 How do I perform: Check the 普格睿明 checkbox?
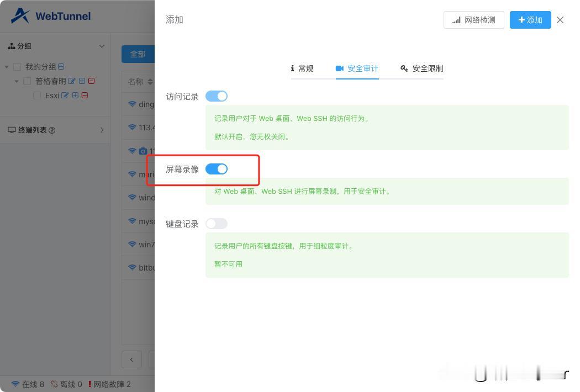[27, 81]
